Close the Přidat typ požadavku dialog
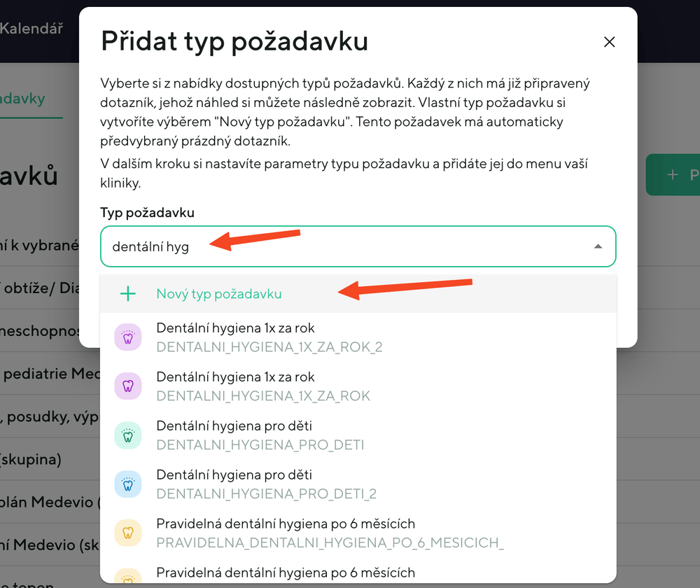This screenshot has height=588, width=700. tap(609, 42)
